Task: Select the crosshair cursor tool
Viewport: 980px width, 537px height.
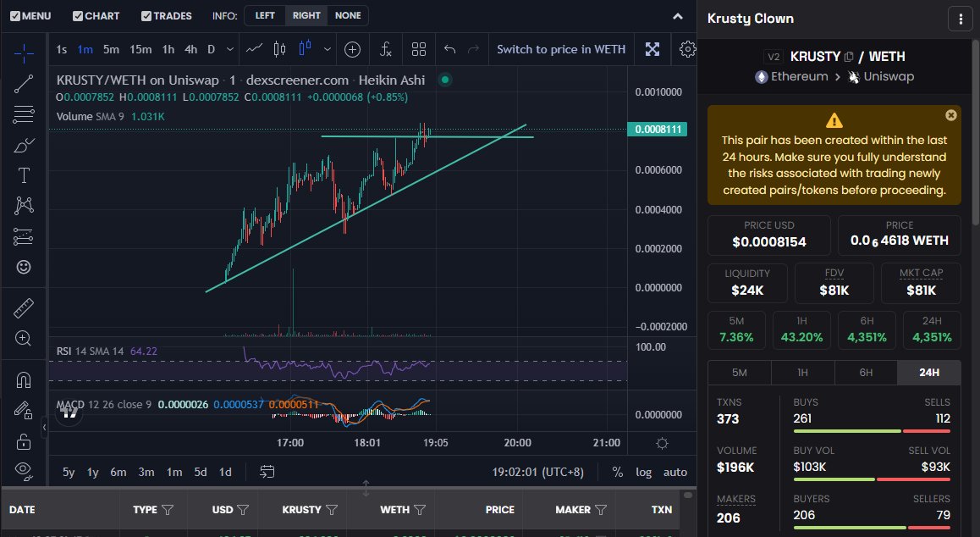Action: coord(24,54)
